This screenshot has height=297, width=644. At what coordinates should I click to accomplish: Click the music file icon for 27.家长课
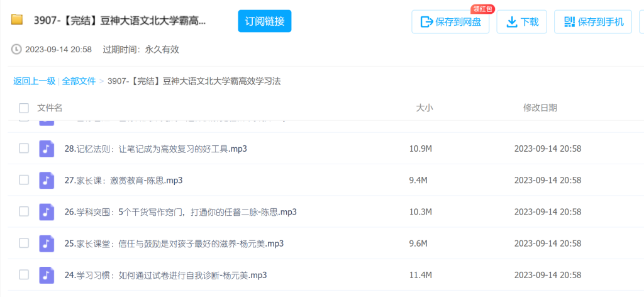(47, 181)
